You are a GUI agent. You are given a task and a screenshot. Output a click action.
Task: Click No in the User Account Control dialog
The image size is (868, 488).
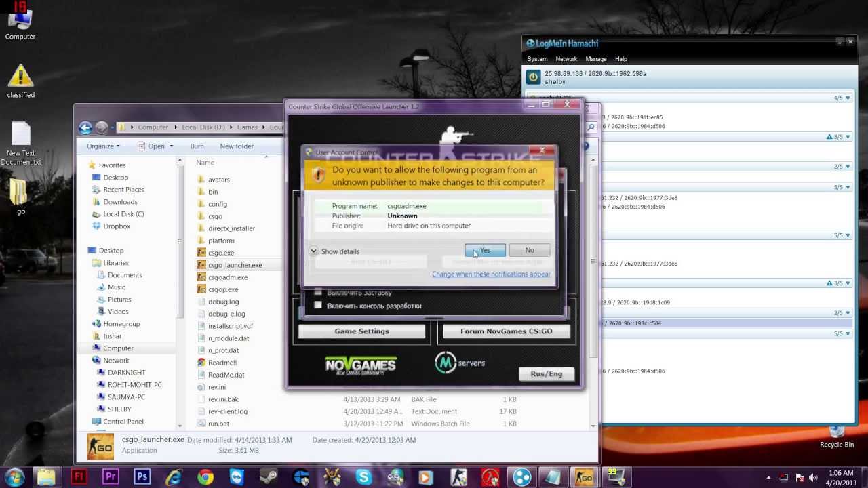click(530, 251)
